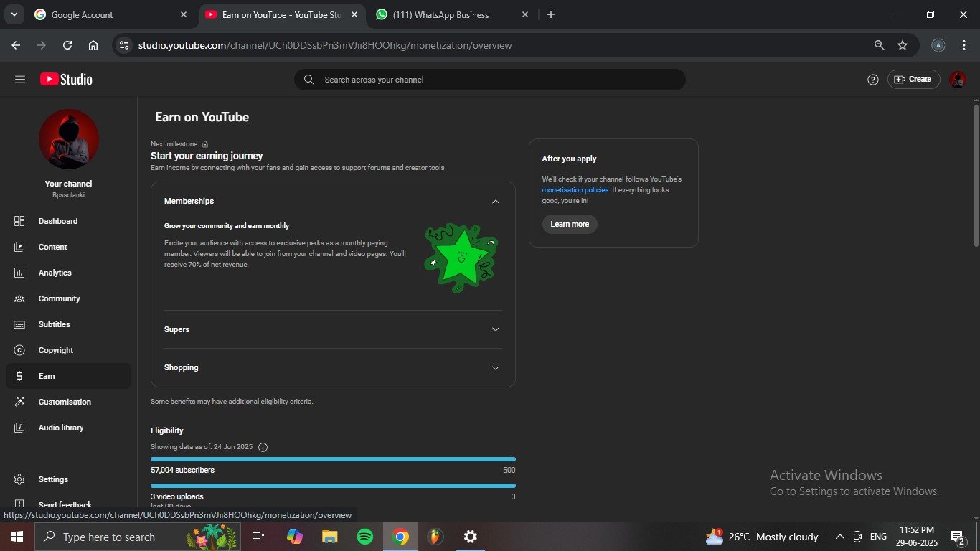Switch to the WhatsApp Business tab

coord(452,14)
